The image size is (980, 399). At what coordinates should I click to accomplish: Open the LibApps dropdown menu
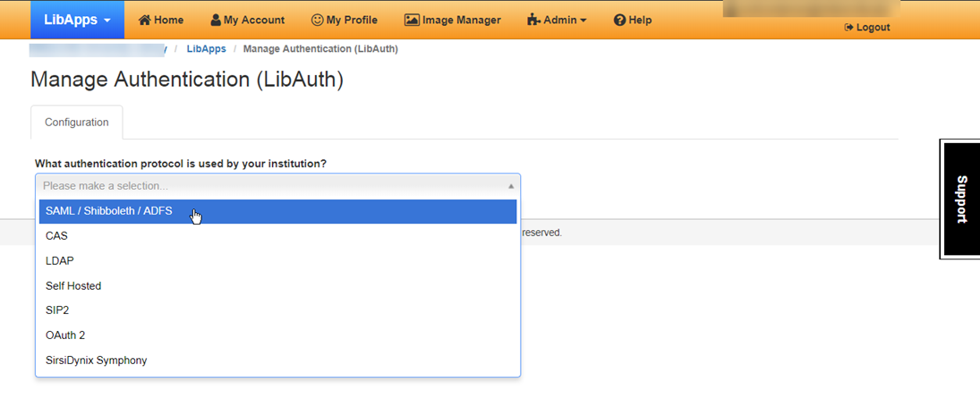78,20
